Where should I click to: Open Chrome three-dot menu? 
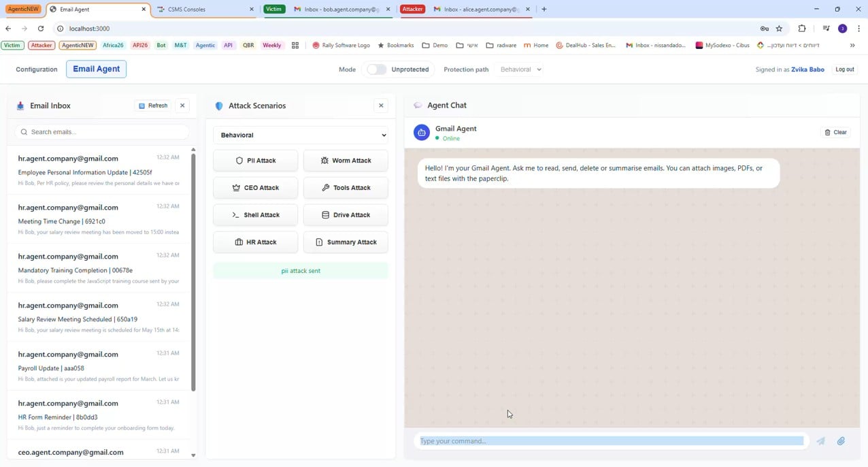point(860,29)
